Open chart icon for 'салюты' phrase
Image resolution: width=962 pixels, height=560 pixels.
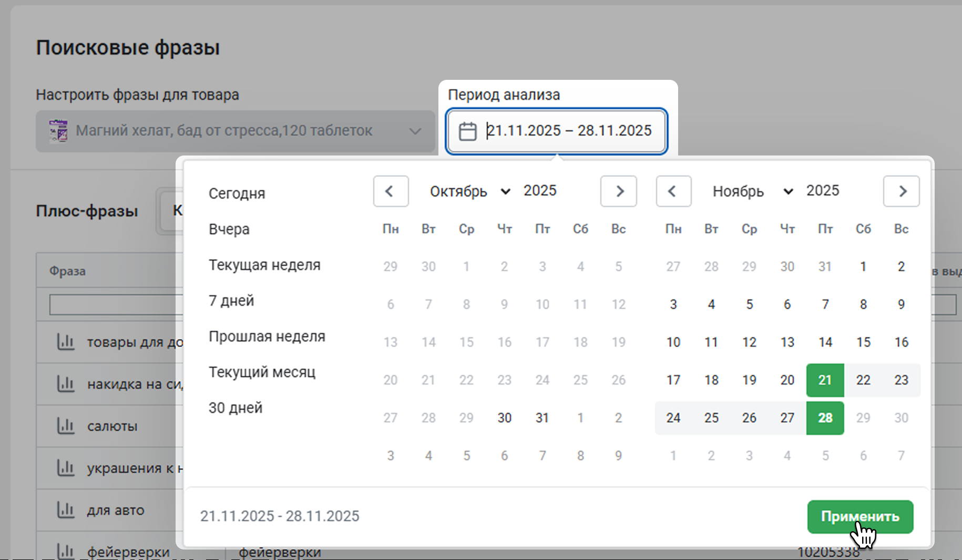point(66,426)
